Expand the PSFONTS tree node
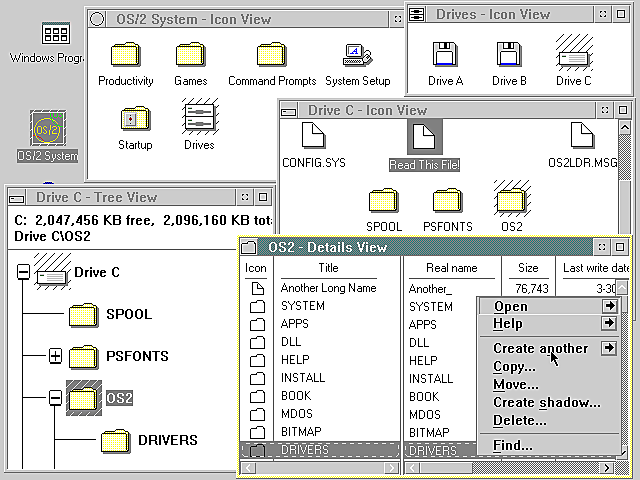The height and width of the screenshot is (480, 640). pos(56,356)
